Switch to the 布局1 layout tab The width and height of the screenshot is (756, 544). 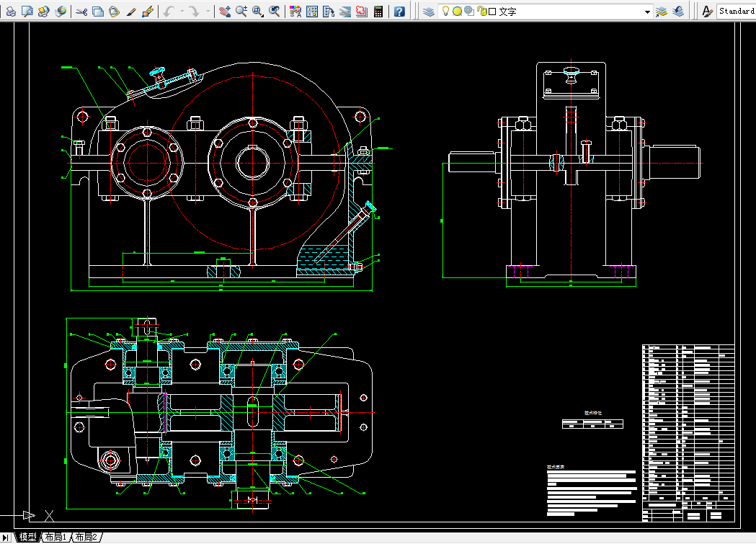point(55,537)
